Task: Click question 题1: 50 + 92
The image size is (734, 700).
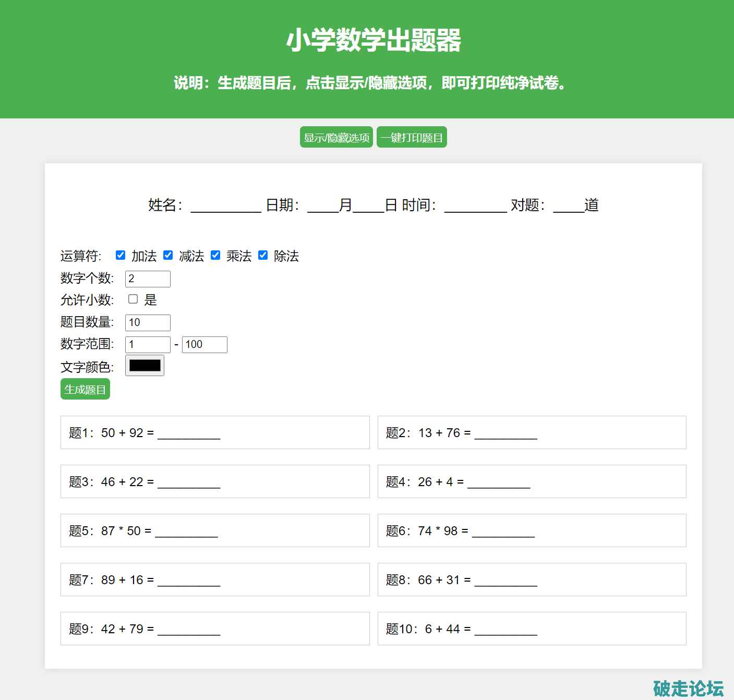Action: pyautogui.click(x=215, y=432)
